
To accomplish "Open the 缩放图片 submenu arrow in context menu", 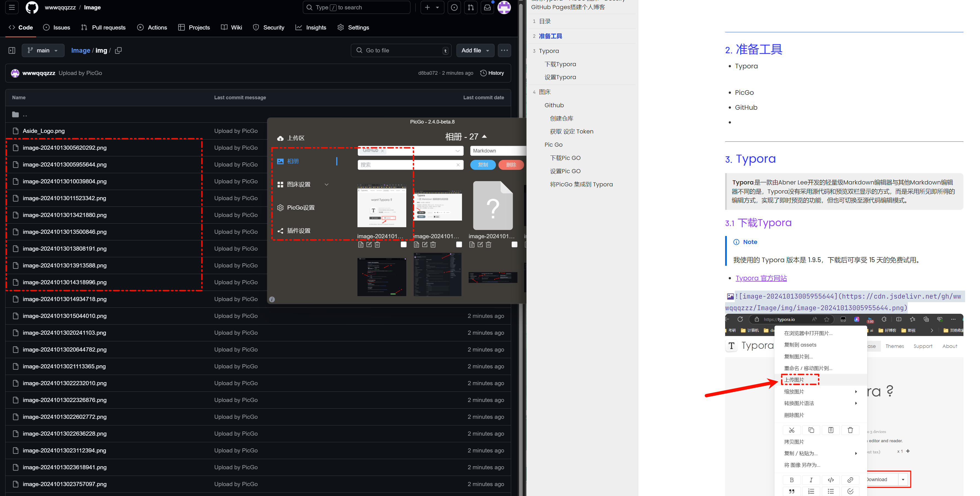I will (x=856, y=392).
